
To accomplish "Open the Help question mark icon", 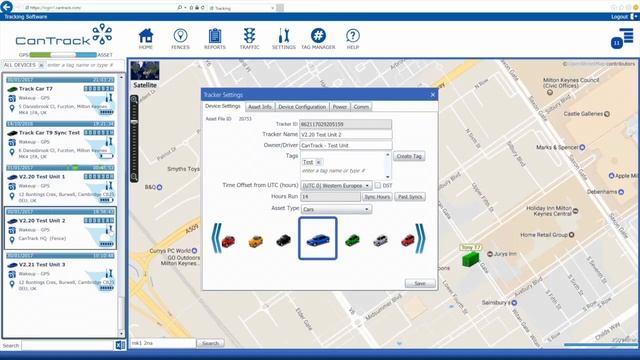I will (353, 39).
